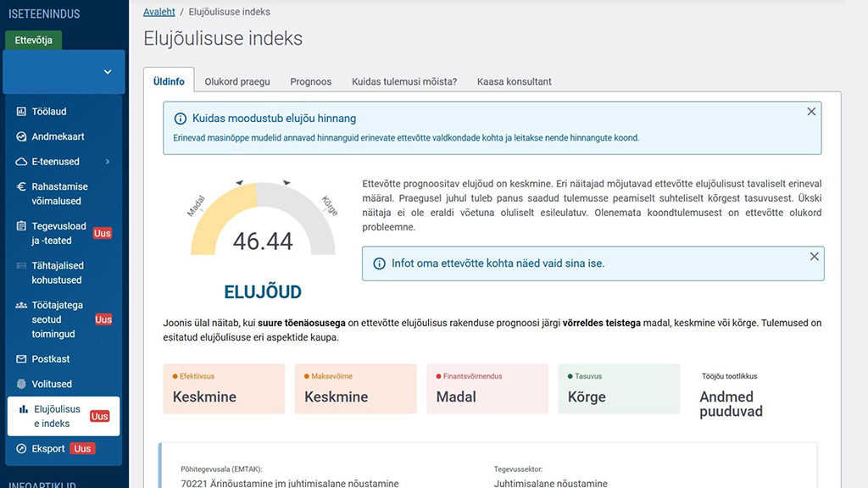
Task: Open the Kaasa konsultant tab
Action: pyautogui.click(x=514, y=82)
